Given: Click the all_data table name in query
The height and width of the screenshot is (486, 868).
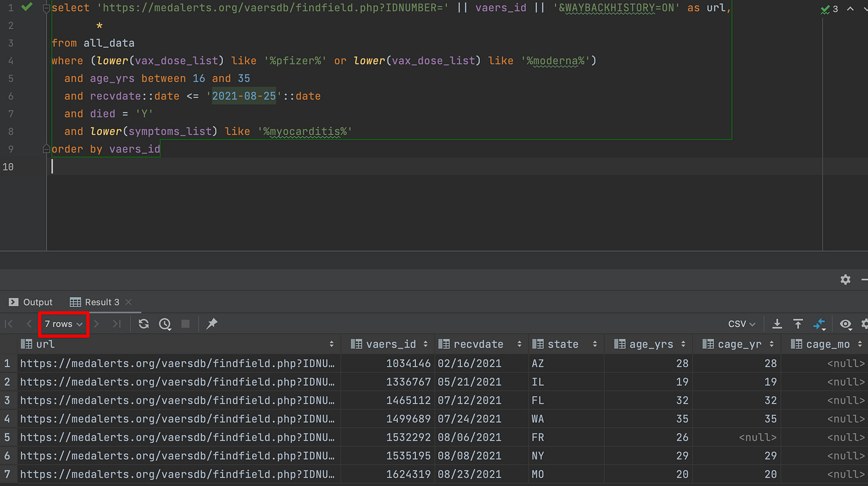Looking at the screenshot, I should [109, 44].
